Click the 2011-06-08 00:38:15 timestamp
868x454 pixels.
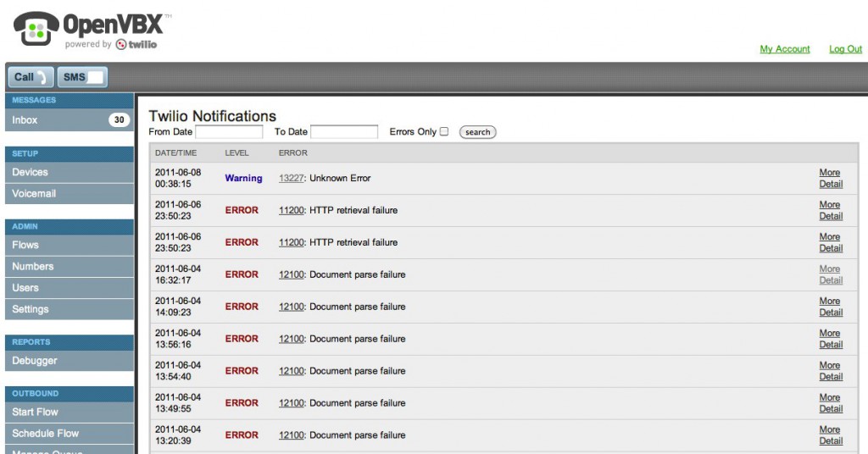178,178
